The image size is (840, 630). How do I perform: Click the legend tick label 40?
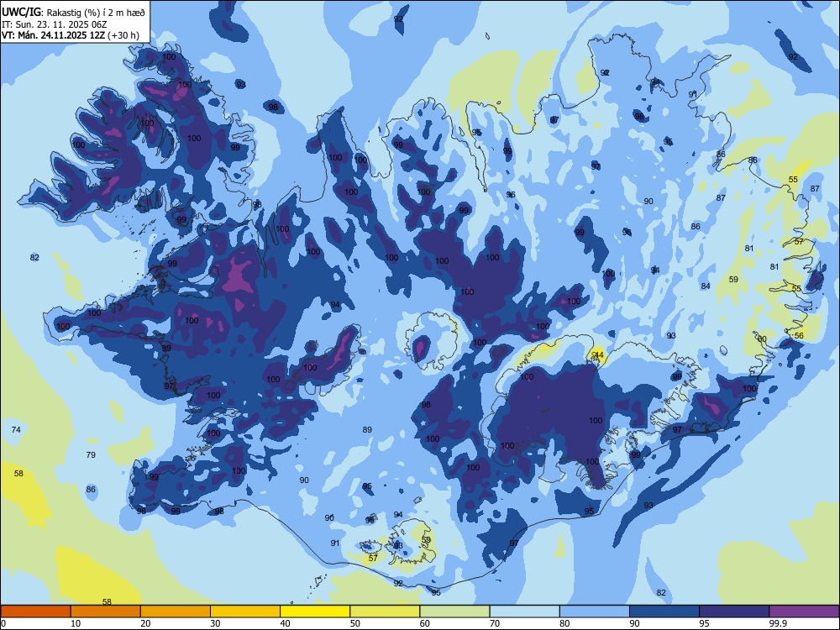tap(285, 623)
